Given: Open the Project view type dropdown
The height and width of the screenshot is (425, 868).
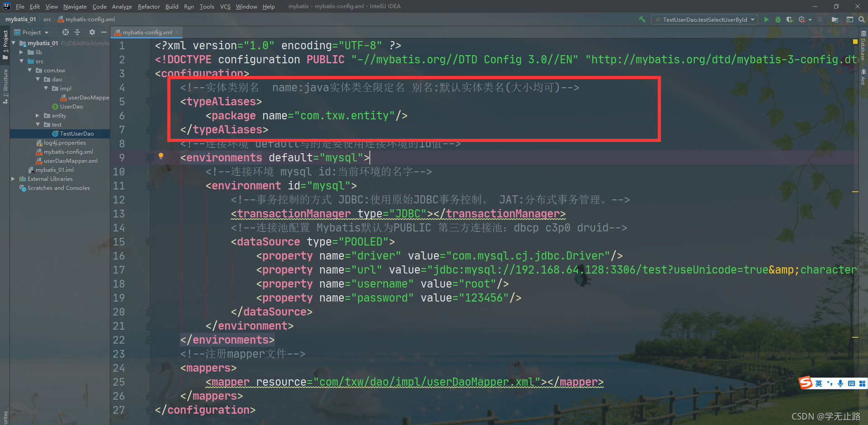Looking at the screenshot, I should pos(31,32).
